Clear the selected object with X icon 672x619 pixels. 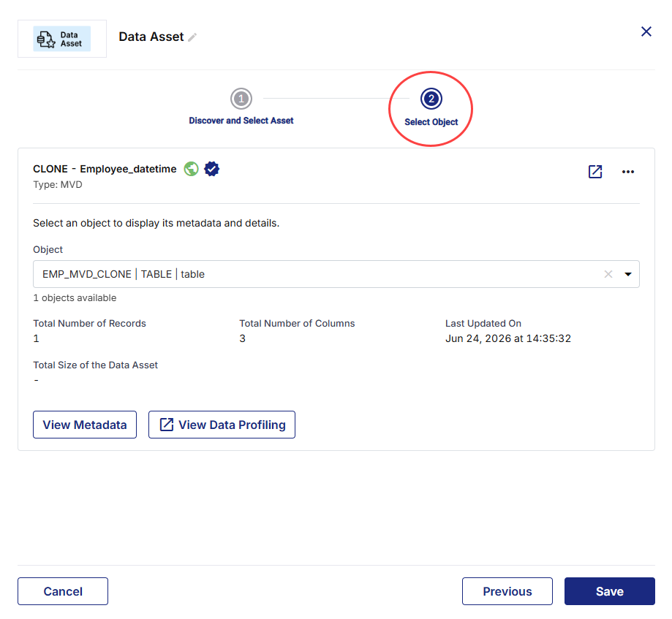point(608,274)
